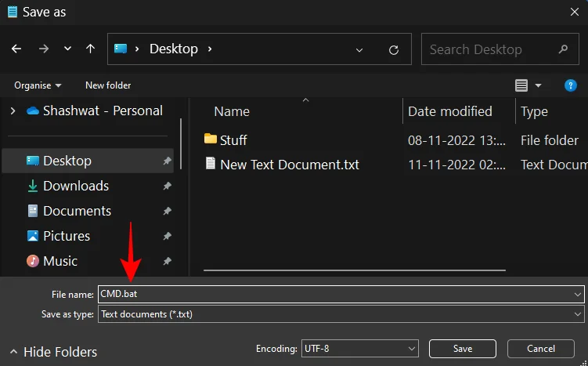Screen dimensions: 588x366
Task: Sort files by Date modified column
Action: click(x=450, y=111)
